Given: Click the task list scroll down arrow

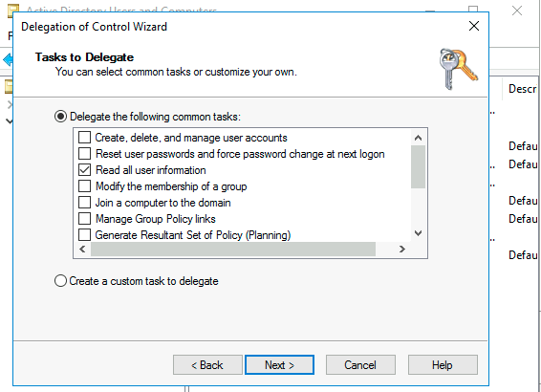Looking at the screenshot, I should 418,233.
